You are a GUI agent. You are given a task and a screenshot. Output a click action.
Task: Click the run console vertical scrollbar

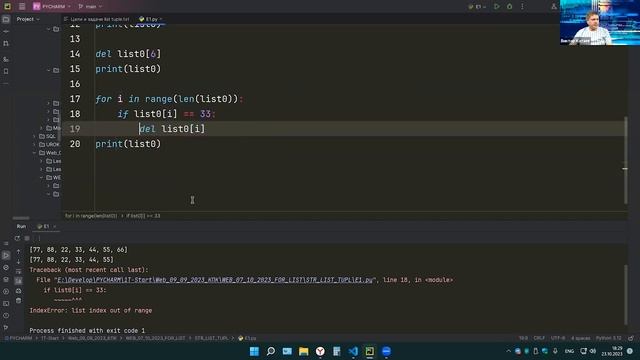pos(625,295)
